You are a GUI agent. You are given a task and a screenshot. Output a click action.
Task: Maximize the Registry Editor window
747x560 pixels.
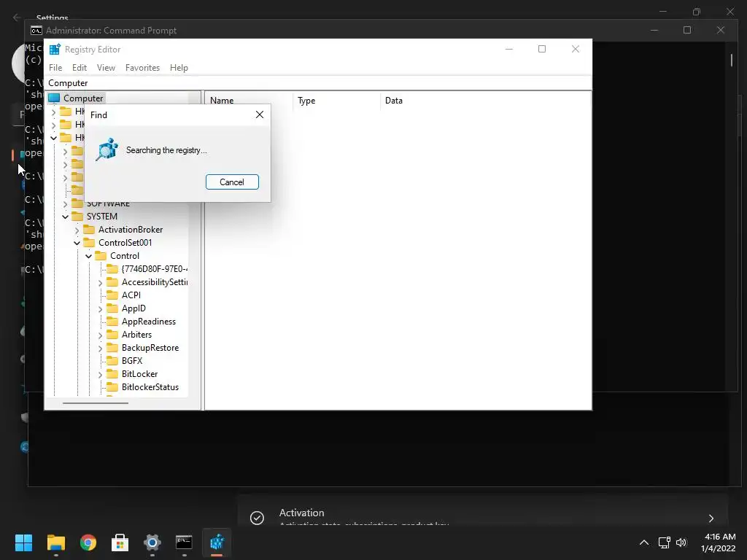point(542,49)
